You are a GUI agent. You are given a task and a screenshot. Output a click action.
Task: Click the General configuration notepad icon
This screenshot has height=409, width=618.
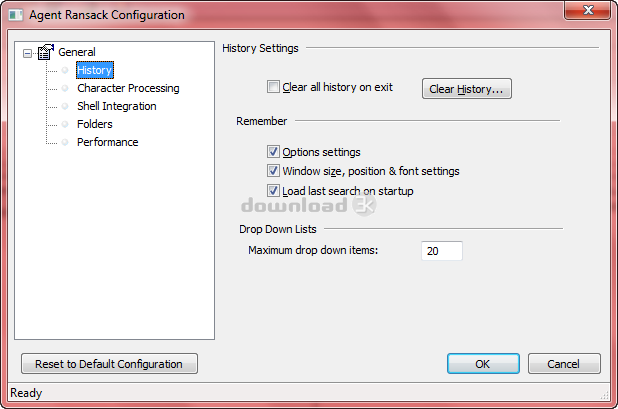click(x=46, y=52)
